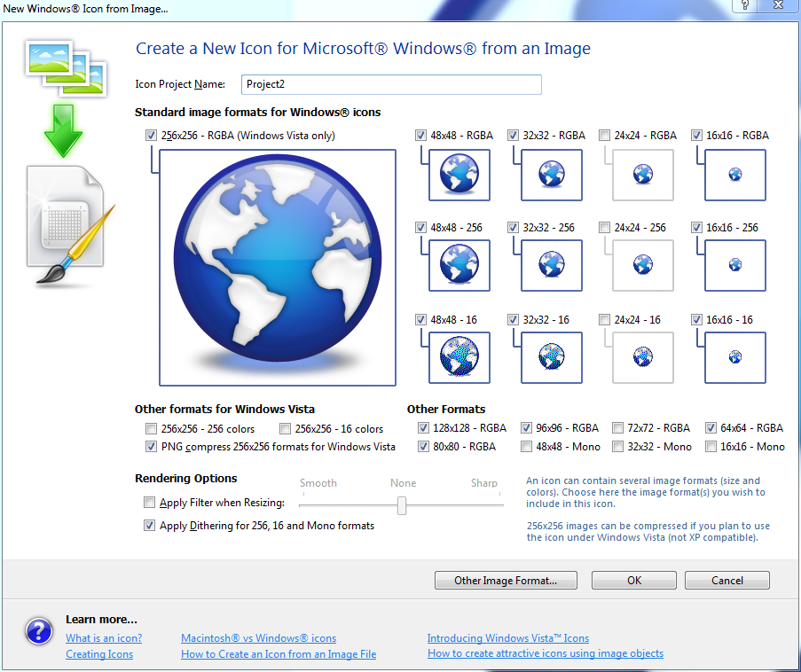This screenshot has height=672, width=801.
Task: Open How to Create an Icon from Image File
Action: point(279,654)
